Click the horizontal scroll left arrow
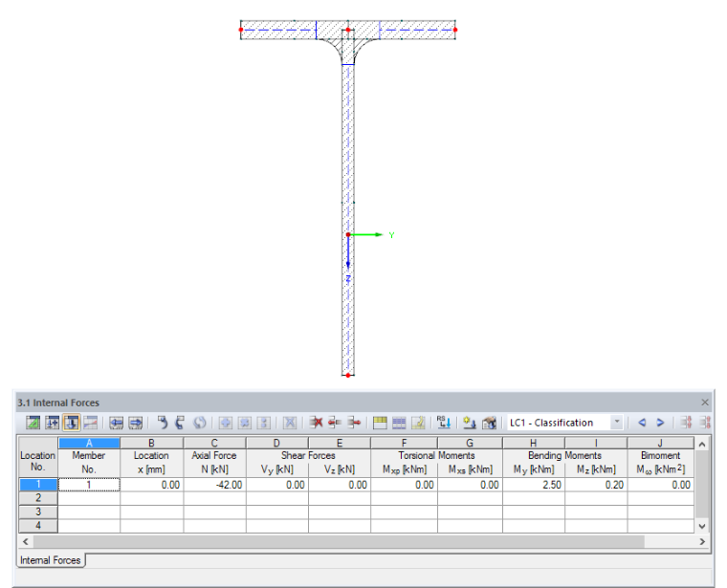 (x=26, y=541)
